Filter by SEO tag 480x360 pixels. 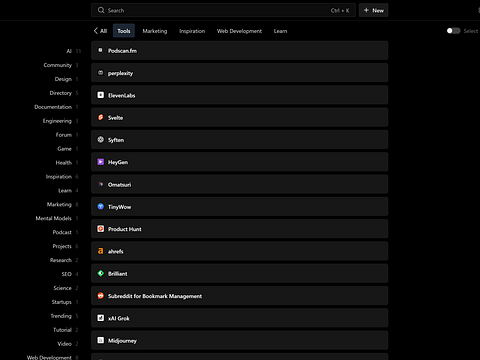click(x=67, y=274)
